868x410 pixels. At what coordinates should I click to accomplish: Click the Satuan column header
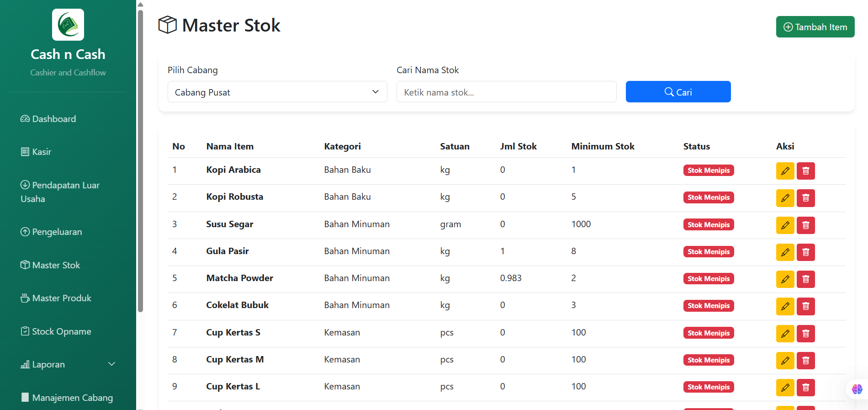tap(455, 146)
